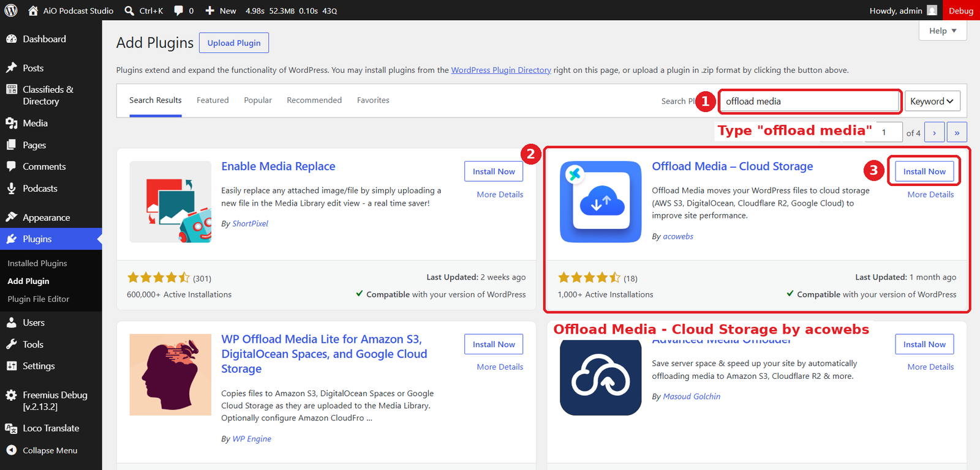Click the Debug button in admin bar
The width and height of the screenshot is (980, 470).
click(x=961, y=10)
